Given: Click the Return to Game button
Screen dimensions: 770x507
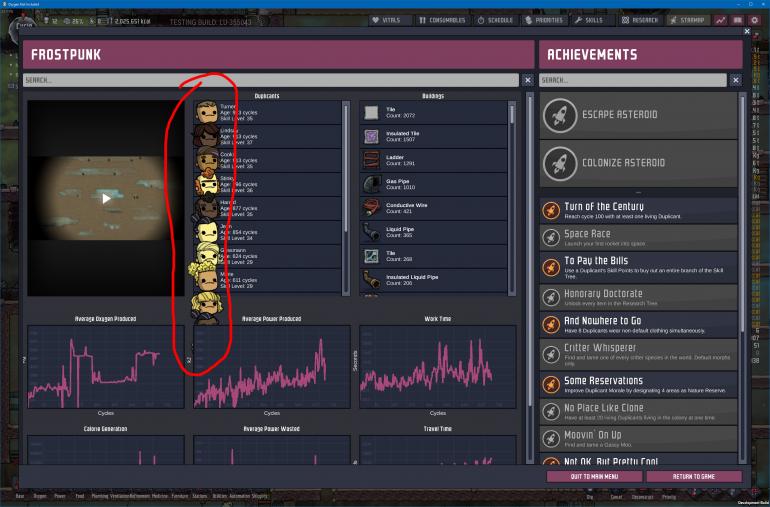Looking at the screenshot, I should click(x=694, y=477).
